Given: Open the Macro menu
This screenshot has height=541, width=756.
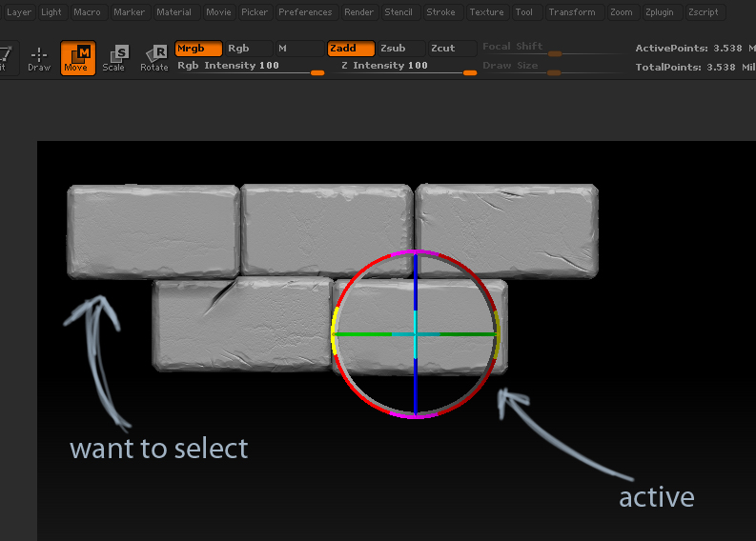Looking at the screenshot, I should tap(88, 12).
